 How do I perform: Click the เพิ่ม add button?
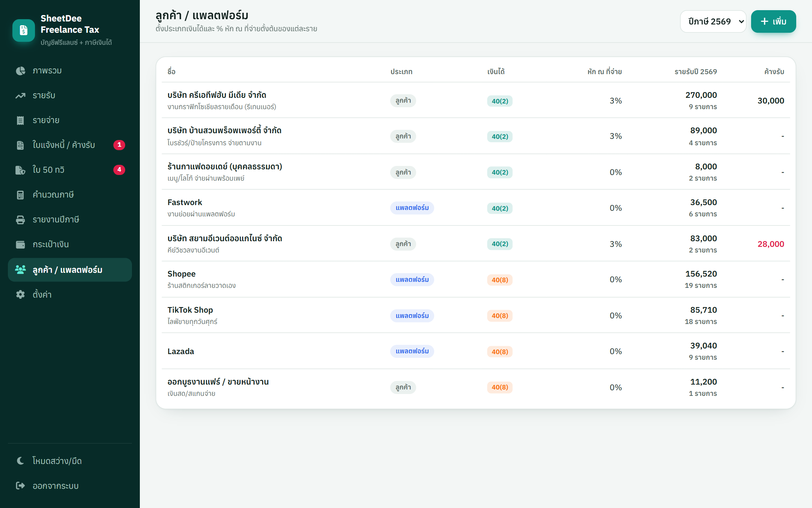(x=773, y=21)
